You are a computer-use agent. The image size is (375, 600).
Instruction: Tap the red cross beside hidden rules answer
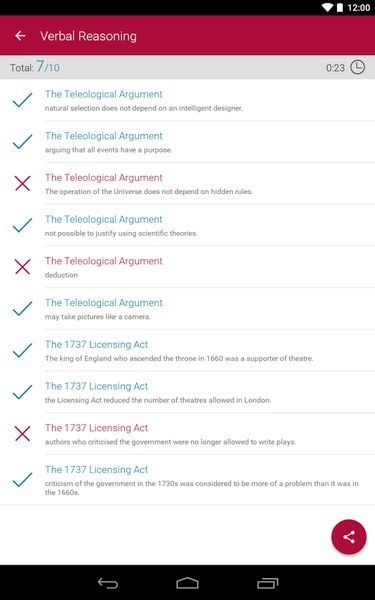23,183
